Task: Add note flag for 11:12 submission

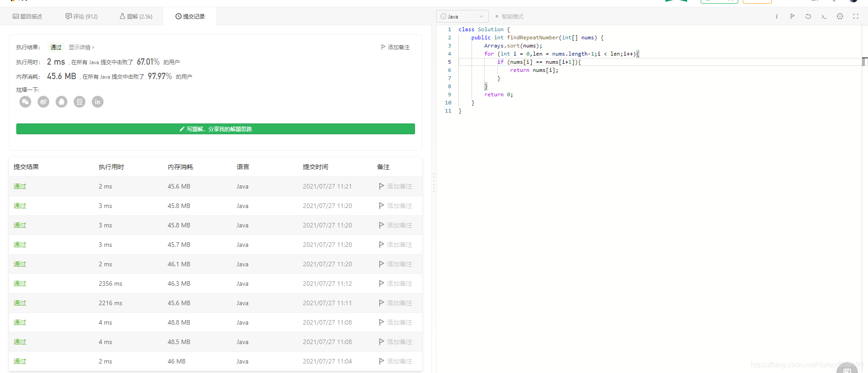Action: 396,283
